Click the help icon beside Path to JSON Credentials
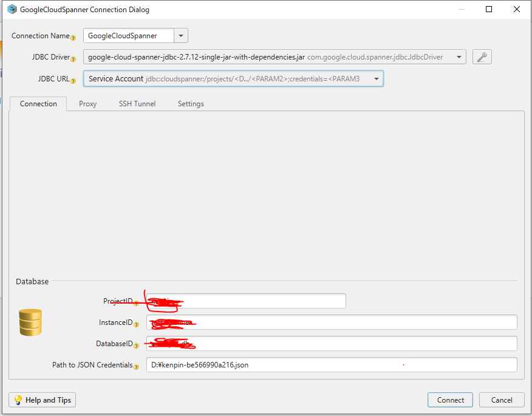Viewport: 532px width, 416px height. pos(137,367)
